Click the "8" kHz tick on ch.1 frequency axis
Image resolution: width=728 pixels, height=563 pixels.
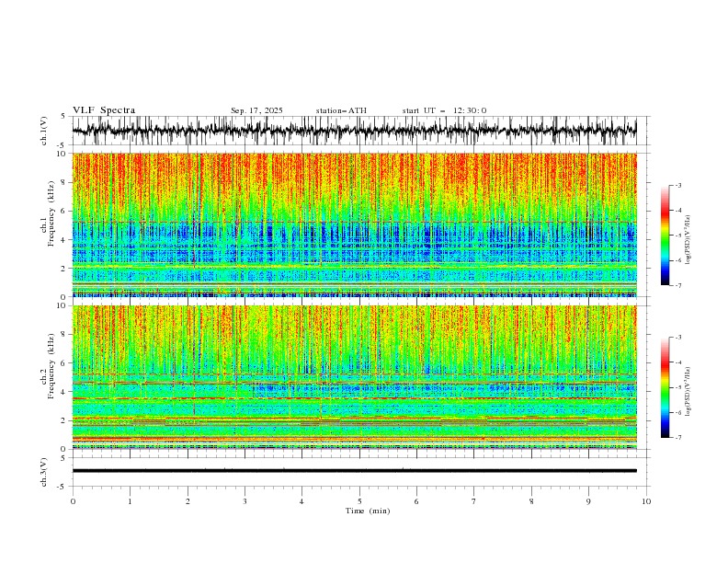63,182
